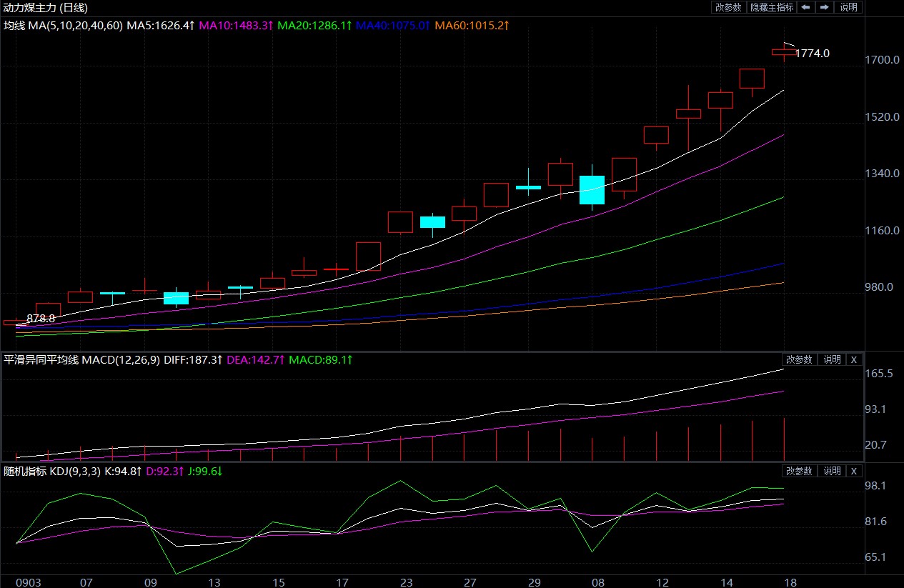Screen dimensions: 904x588
Task: Select the MA10:1483.3 legend value
Action: [237, 25]
